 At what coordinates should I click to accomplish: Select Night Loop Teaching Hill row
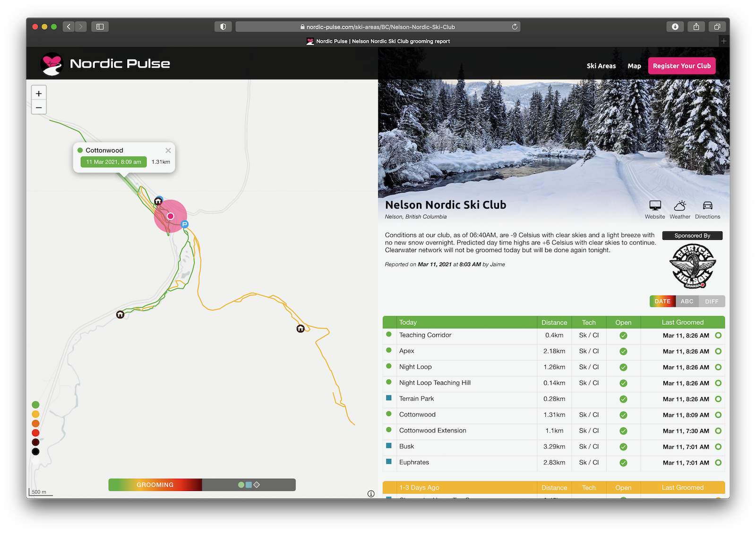coord(554,383)
